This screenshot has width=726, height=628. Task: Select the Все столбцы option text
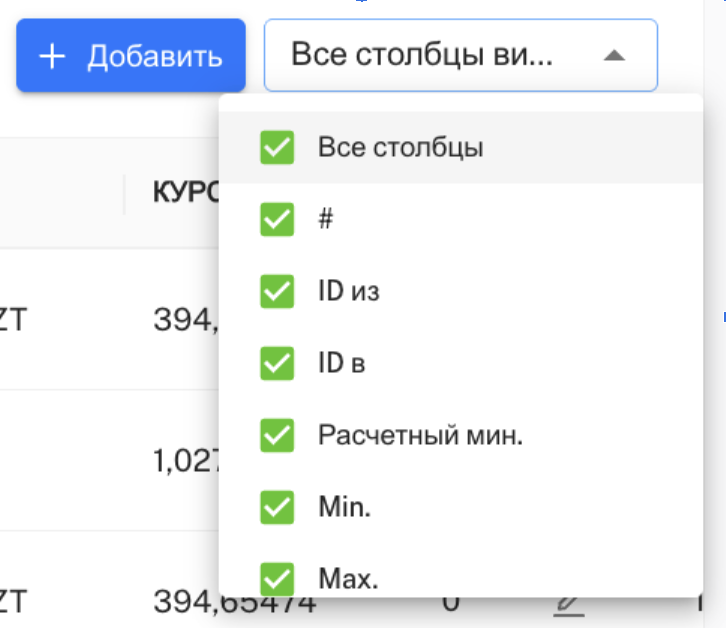click(400, 148)
